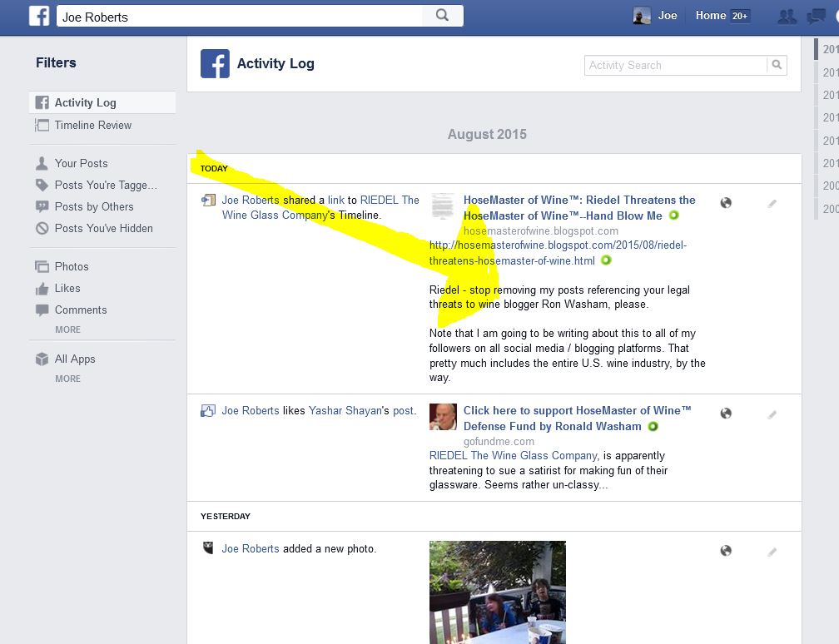Click the added photo story icon
This screenshot has height=644, width=839.
(x=207, y=548)
